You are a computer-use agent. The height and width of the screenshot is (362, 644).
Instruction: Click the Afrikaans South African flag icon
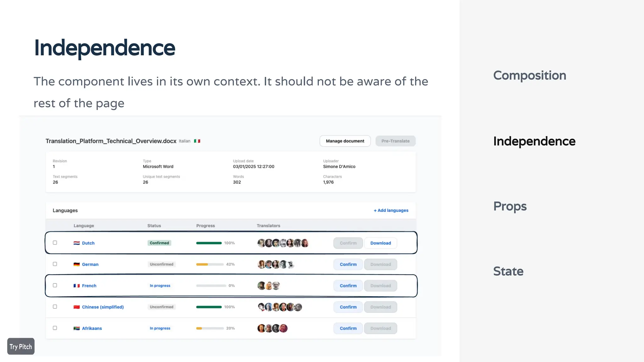tap(76, 328)
